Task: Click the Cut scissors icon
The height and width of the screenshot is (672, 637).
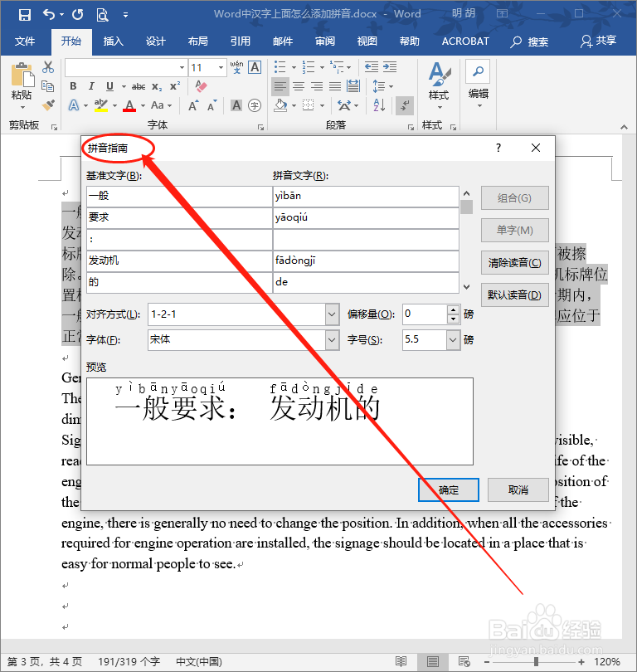Action: click(x=48, y=67)
